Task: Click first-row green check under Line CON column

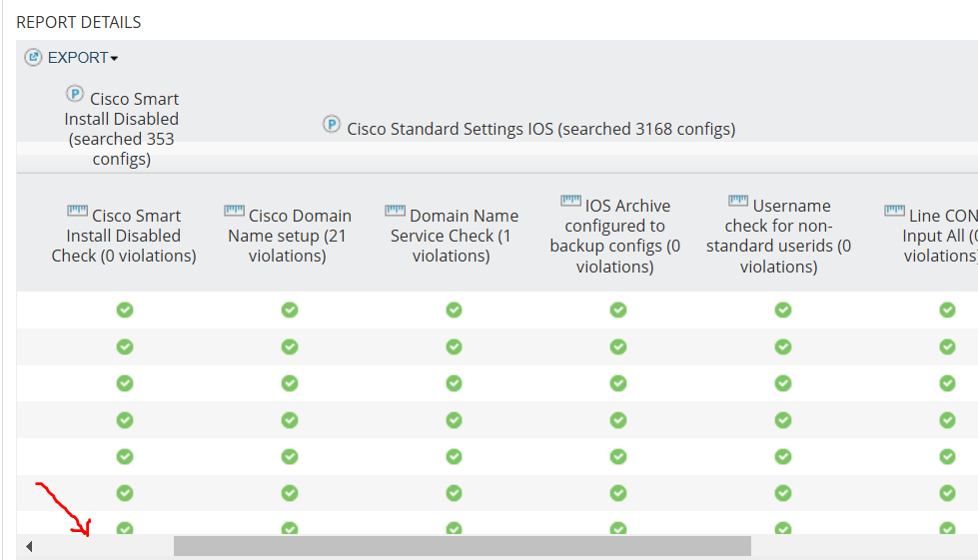Action: [947, 309]
